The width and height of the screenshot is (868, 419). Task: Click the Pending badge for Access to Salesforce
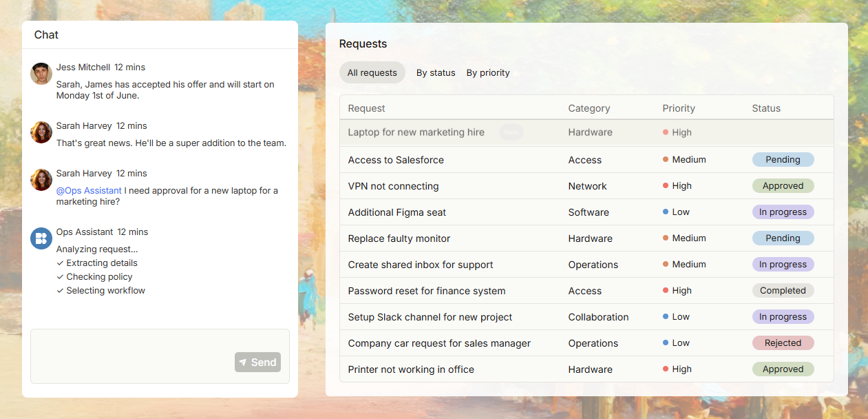(x=783, y=159)
